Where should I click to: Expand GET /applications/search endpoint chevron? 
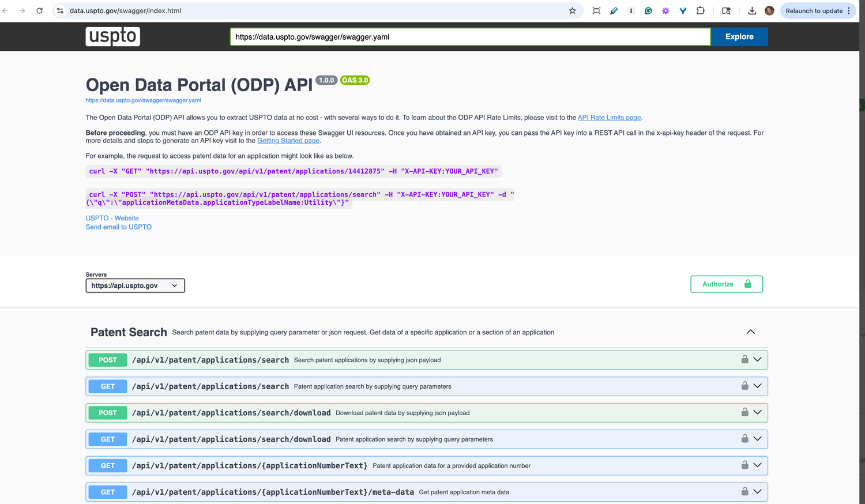(x=757, y=386)
